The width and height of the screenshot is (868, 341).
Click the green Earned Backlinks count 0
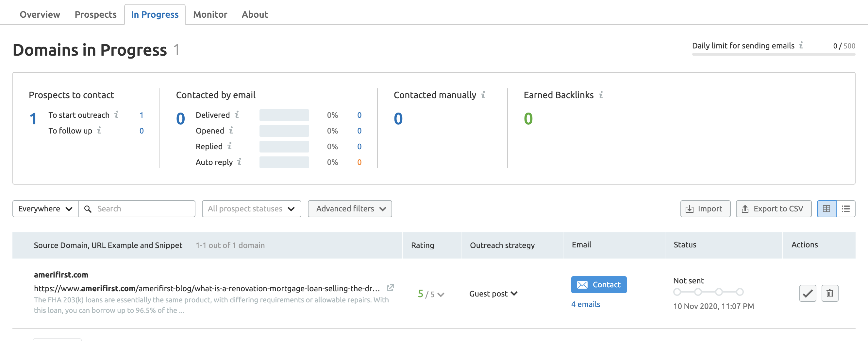[x=528, y=119]
